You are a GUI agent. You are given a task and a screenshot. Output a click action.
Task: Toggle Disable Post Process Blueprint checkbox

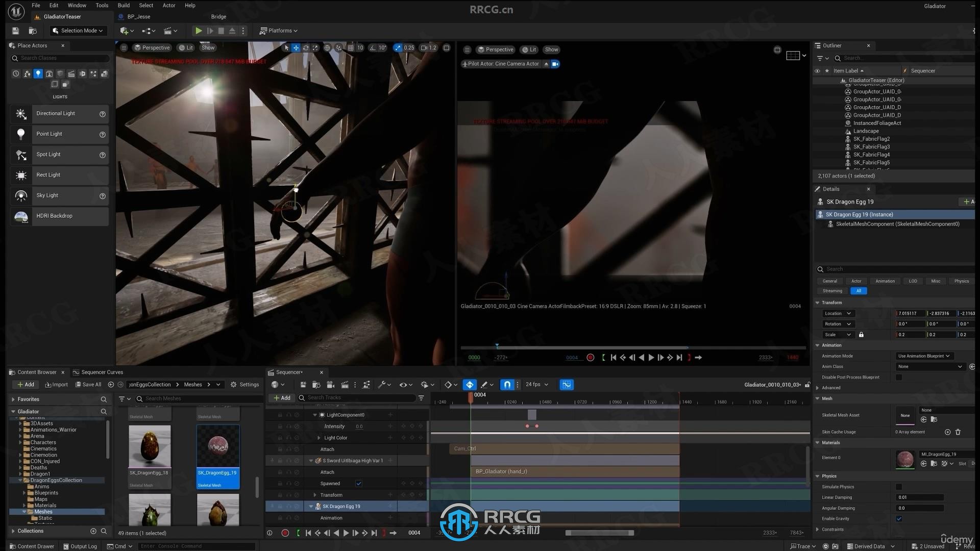(x=899, y=378)
